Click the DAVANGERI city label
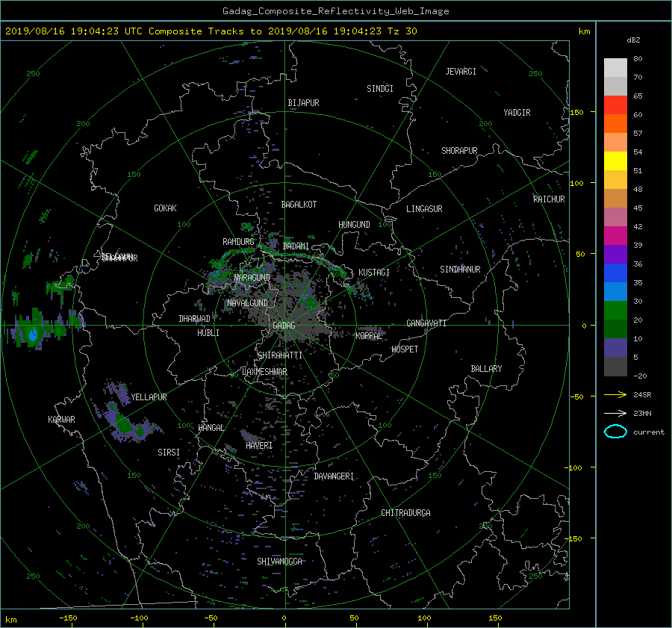Screen dimensions: 672x628 pyautogui.click(x=334, y=476)
